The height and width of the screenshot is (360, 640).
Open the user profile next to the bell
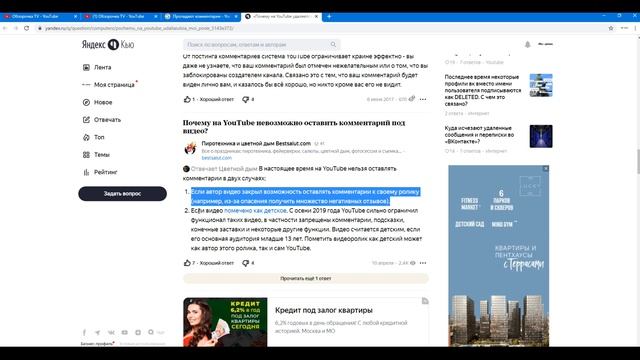coord(545,44)
